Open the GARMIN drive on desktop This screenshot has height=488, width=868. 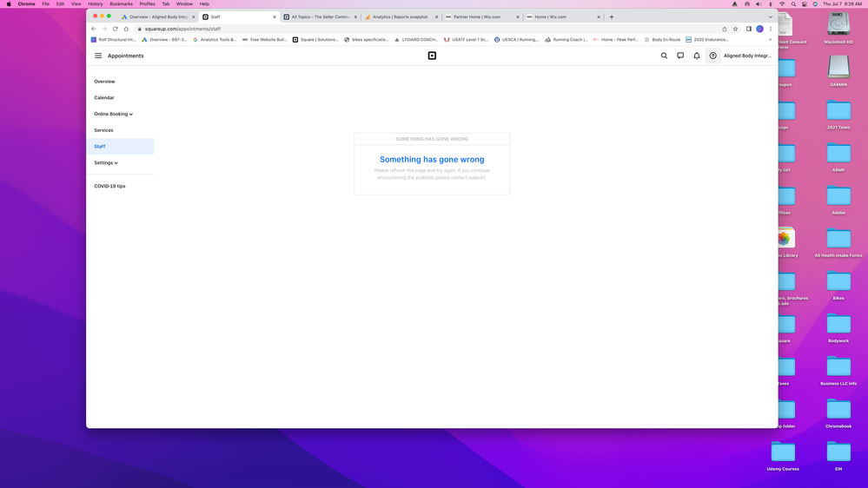(838, 71)
